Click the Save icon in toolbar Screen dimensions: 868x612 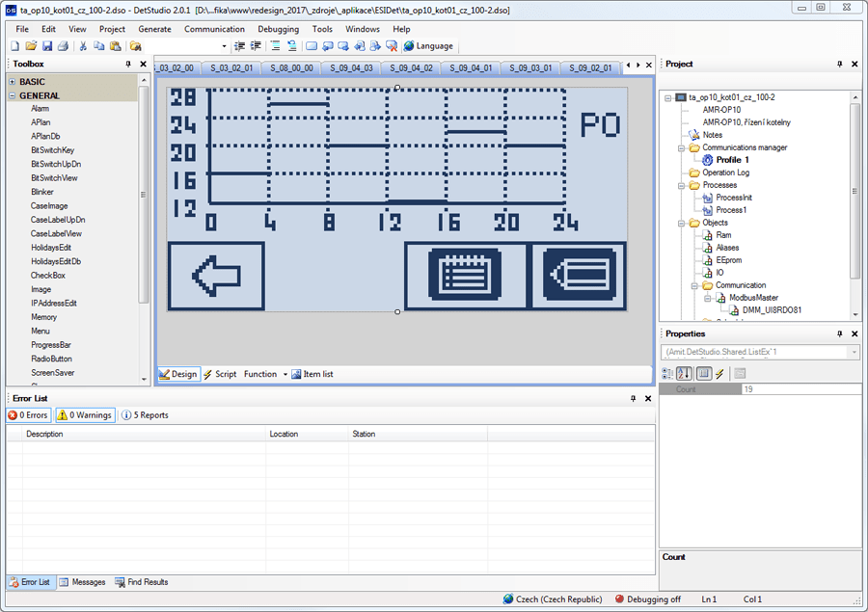[47, 46]
